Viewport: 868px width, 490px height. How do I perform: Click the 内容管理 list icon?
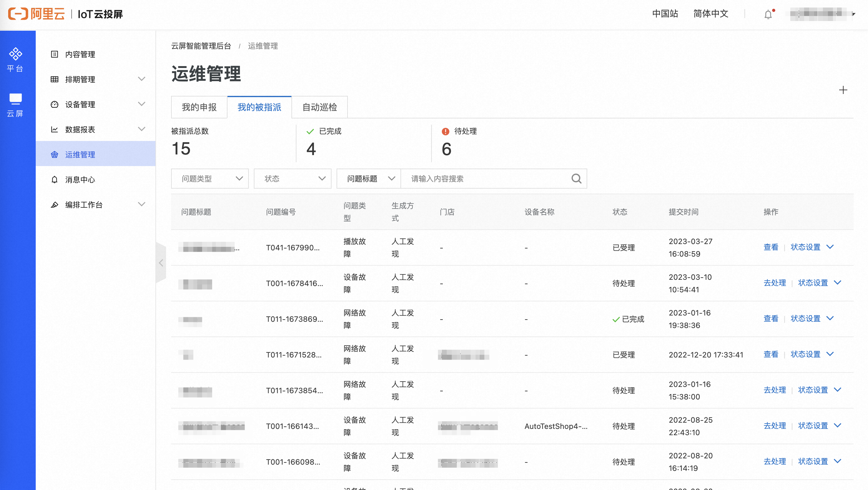54,54
